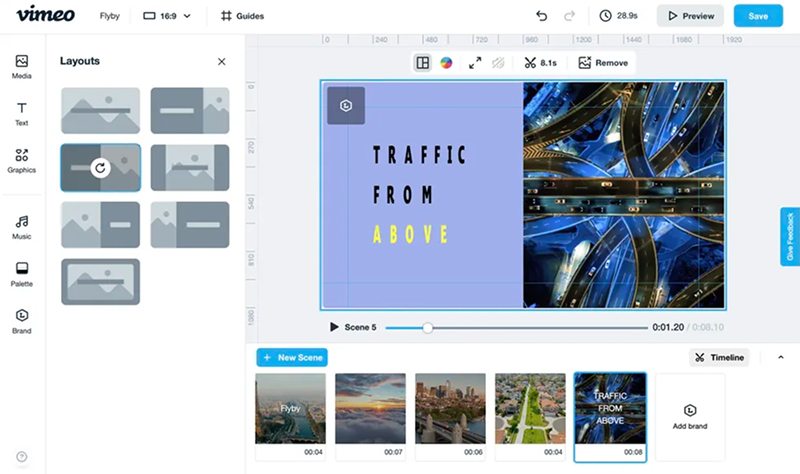Open the Music panel
Viewport: 800px width, 474px height.
pos(21,226)
